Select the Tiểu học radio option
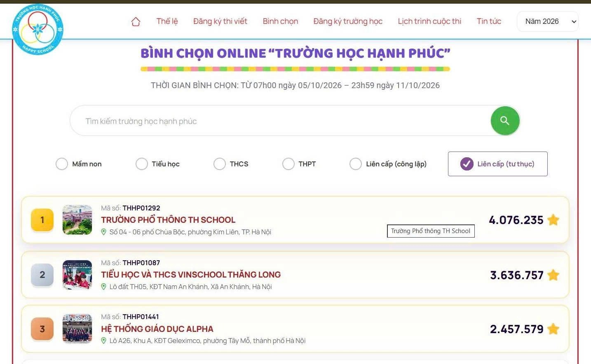 pyautogui.click(x=141, y=164)
